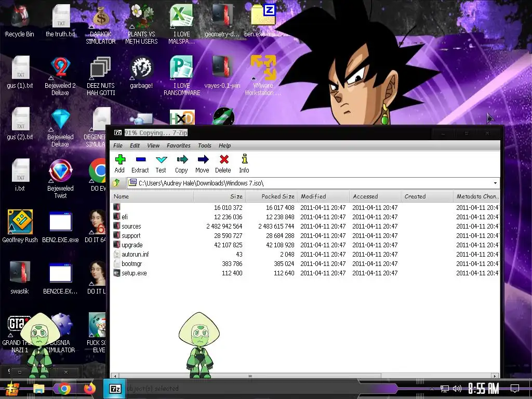Select I LOVE RANSOMWARE Publisher icon

(x=182, y=76)
